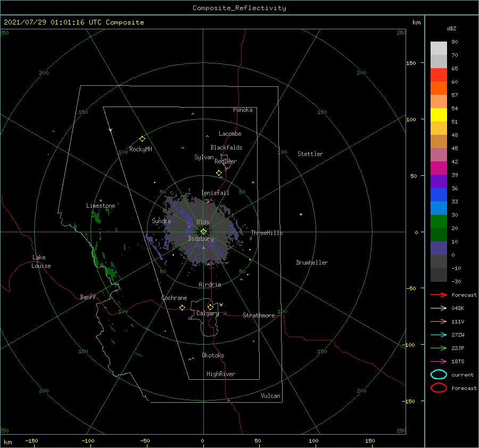
Task: Click the light blue swatch in dBZ scale
Action: (x=439, y=208)
